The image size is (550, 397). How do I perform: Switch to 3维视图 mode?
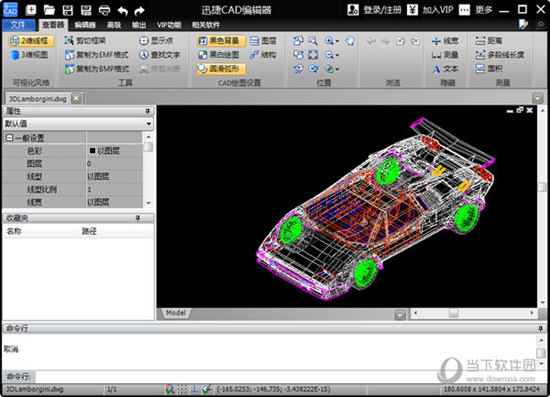click(x=30, y=55)
